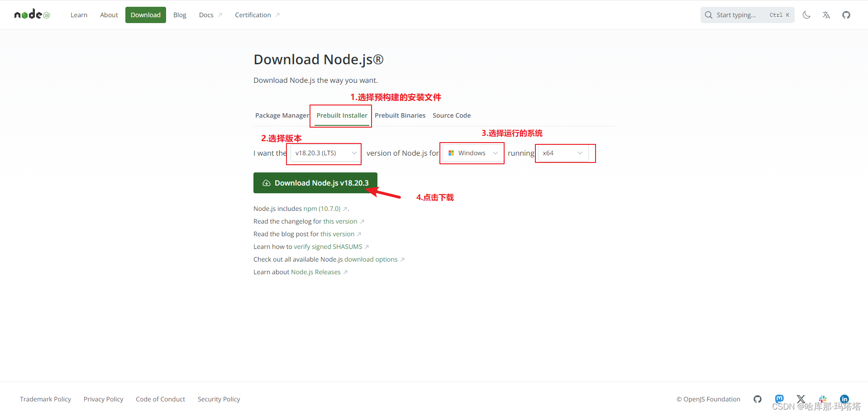
Task: Open the LinkedIn icon in the footer
Action: (x=844, y=399)
